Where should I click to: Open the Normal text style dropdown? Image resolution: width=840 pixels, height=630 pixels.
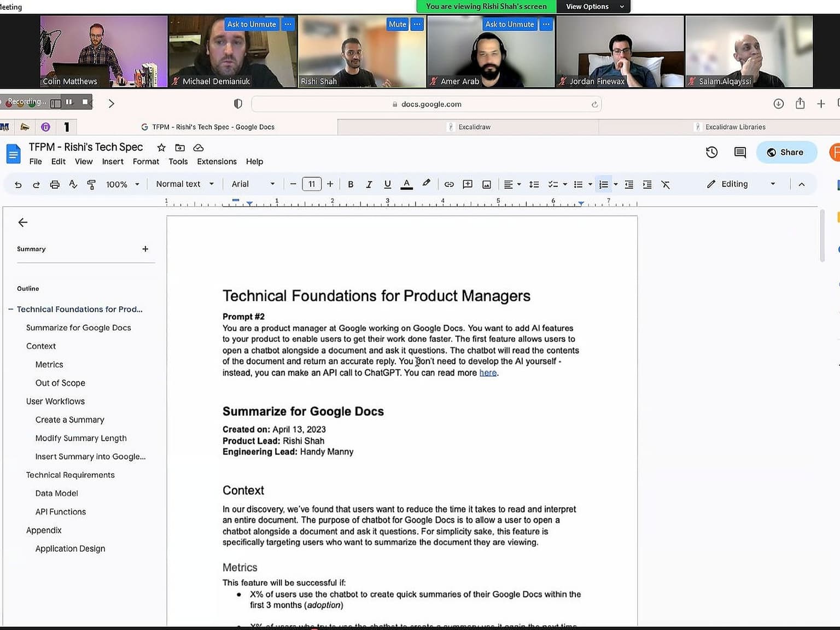click(185, 184)
